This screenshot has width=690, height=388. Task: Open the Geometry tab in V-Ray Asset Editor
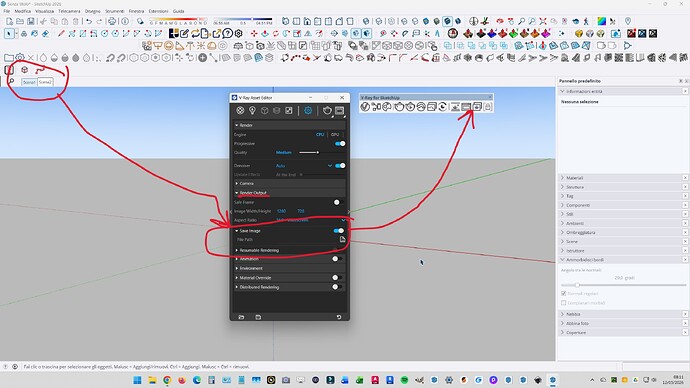tap(264, 110)
